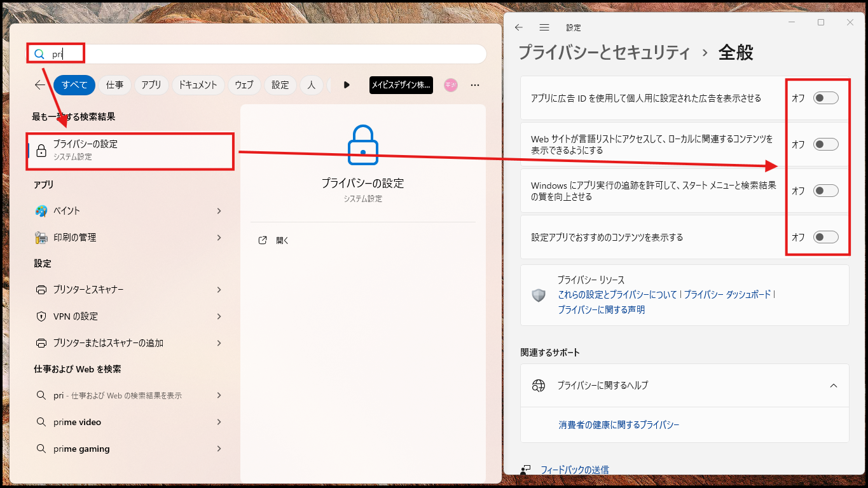Screen dimensions: 868x488
Task: Select the user profile avatar in search
Action: 450,85
